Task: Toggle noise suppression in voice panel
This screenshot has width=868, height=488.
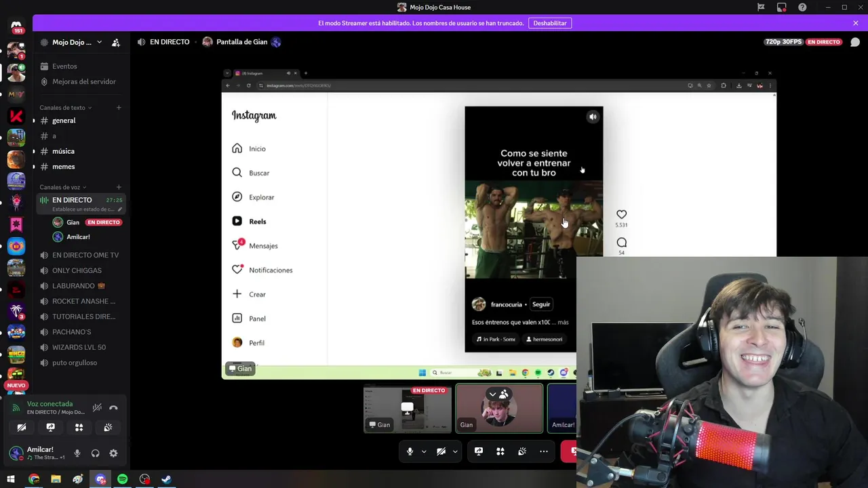Action: tap(97, 407)
